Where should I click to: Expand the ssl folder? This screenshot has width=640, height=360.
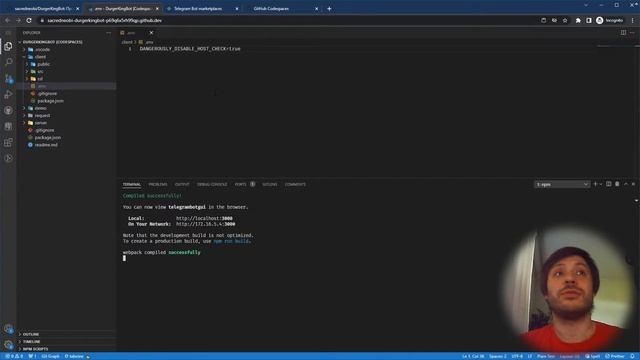click(x=40, y=79)
